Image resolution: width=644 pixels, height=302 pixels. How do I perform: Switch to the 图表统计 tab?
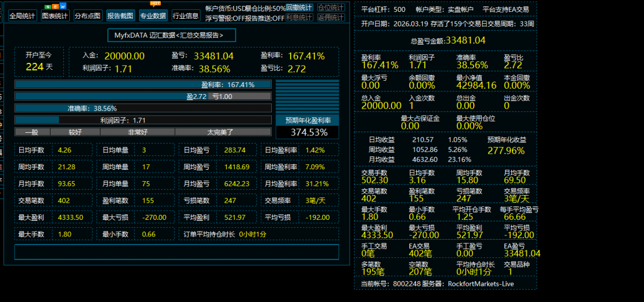(55, 16)
